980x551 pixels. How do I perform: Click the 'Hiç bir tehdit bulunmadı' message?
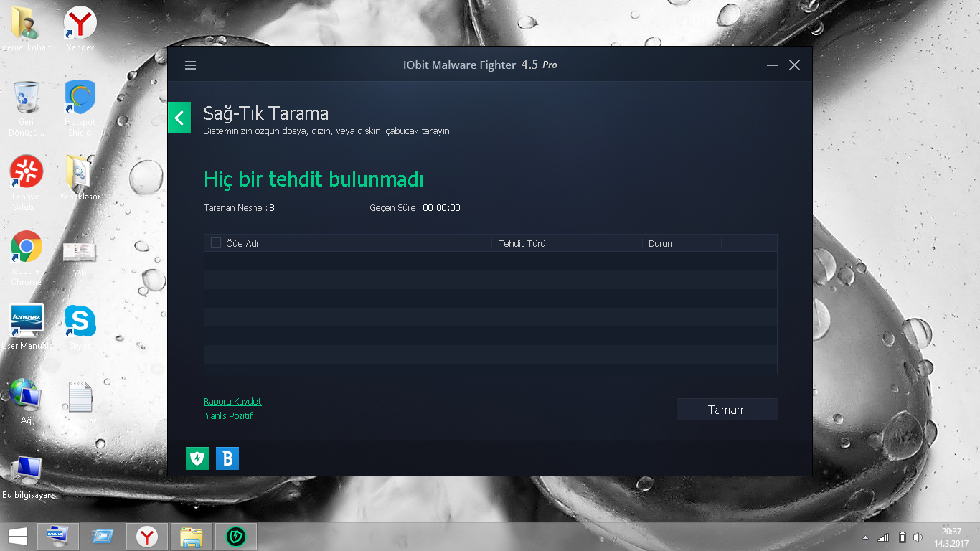(314, 179)
